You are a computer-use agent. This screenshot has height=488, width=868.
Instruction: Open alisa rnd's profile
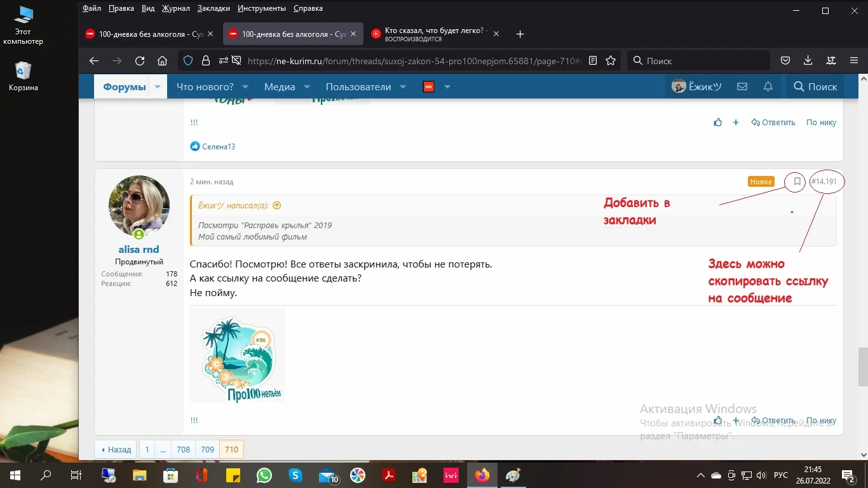(139, 249)
